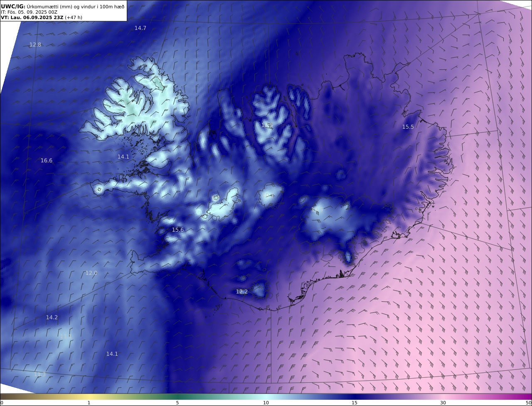The image size is (532, 406).
Task: Click the colorbar tick label 10
Action: point(266,403)
